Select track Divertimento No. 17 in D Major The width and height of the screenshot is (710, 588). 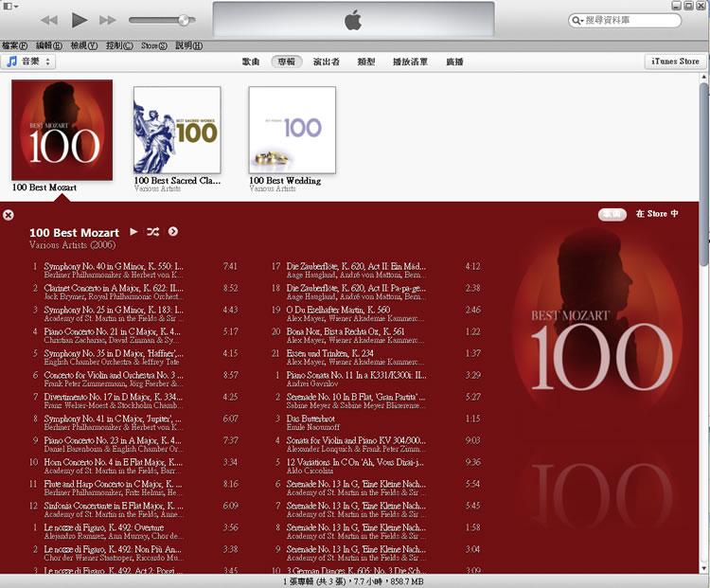tap(133, 401)
